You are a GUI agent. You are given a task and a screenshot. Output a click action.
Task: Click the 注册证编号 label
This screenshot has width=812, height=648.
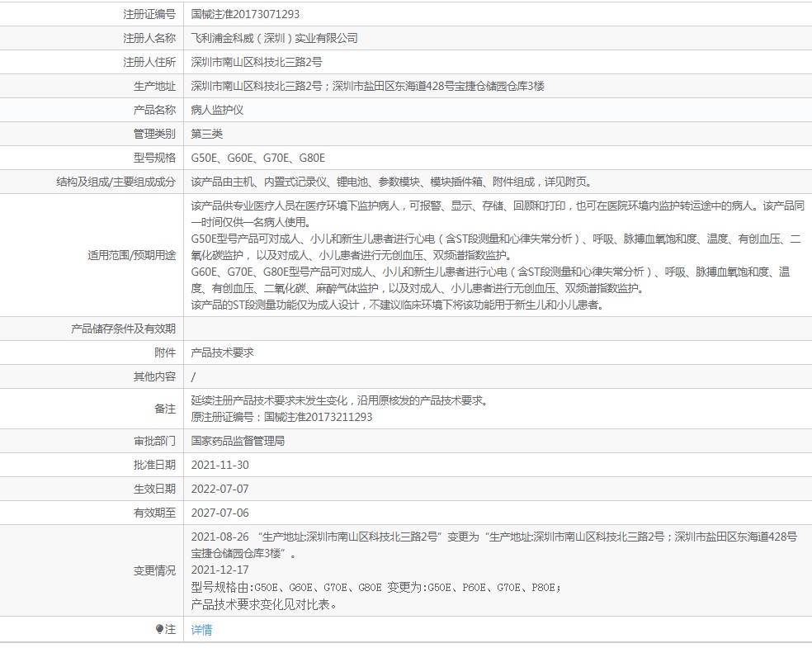pos(149,15)
